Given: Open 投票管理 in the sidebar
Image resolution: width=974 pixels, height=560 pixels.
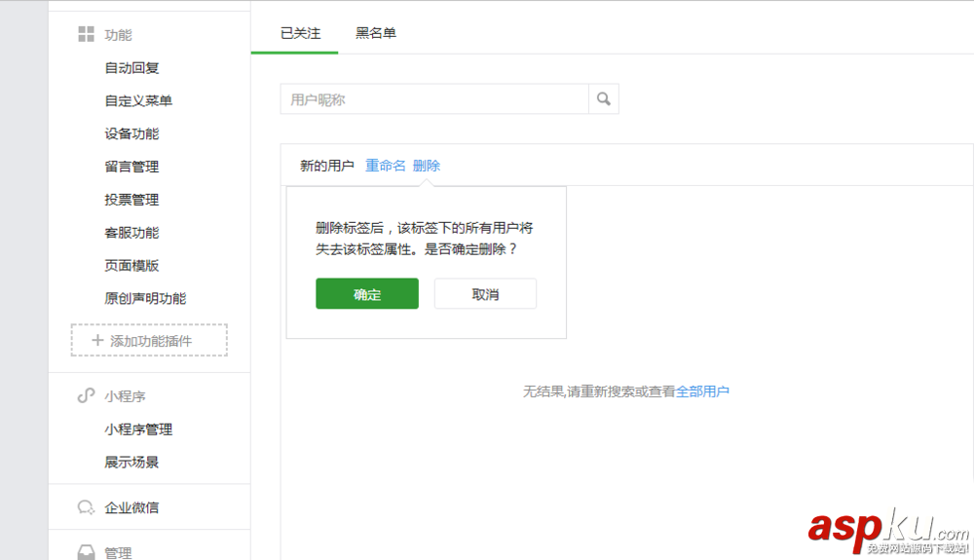Looking at the screenshot, I should 131,200.
